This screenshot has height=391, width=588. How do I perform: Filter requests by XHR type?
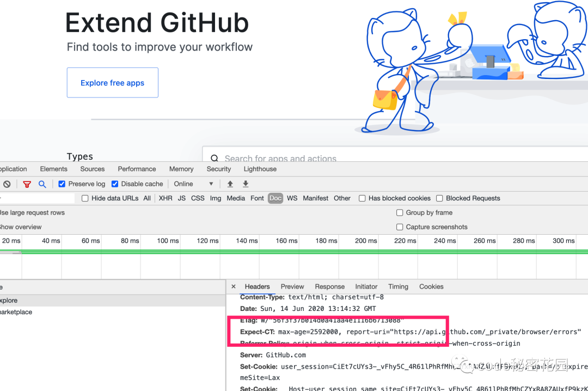(166, 198)
